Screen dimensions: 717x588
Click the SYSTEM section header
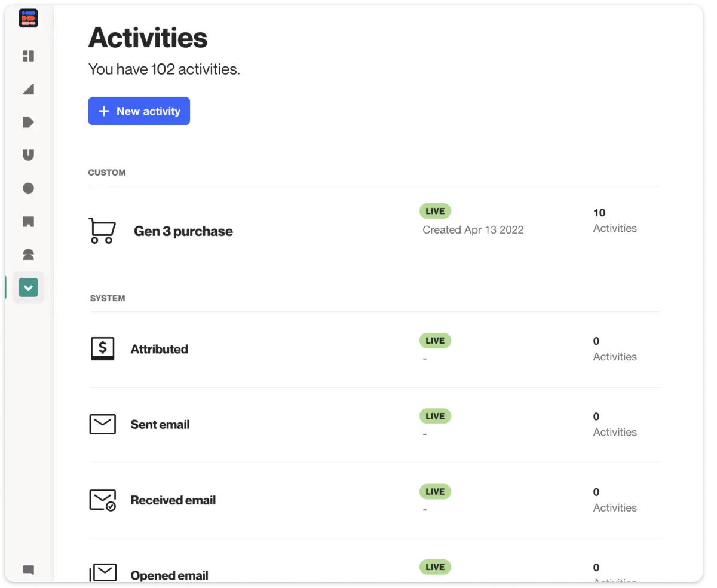pyautogui.click(x=108, y=298)
